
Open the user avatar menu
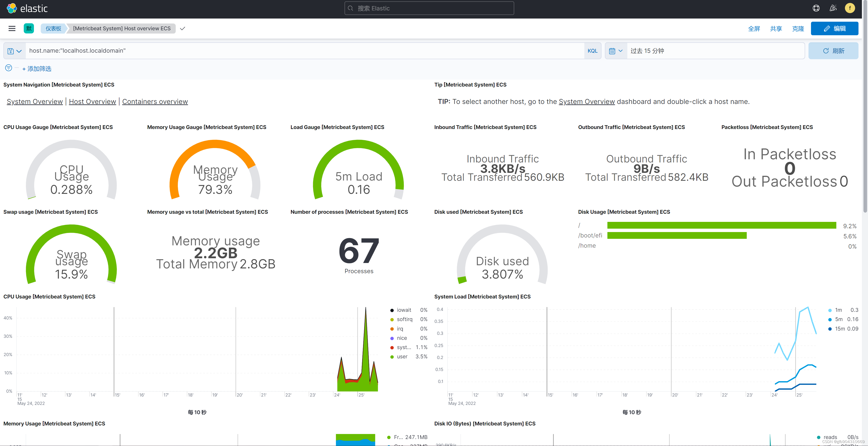(x=849, y=8)
